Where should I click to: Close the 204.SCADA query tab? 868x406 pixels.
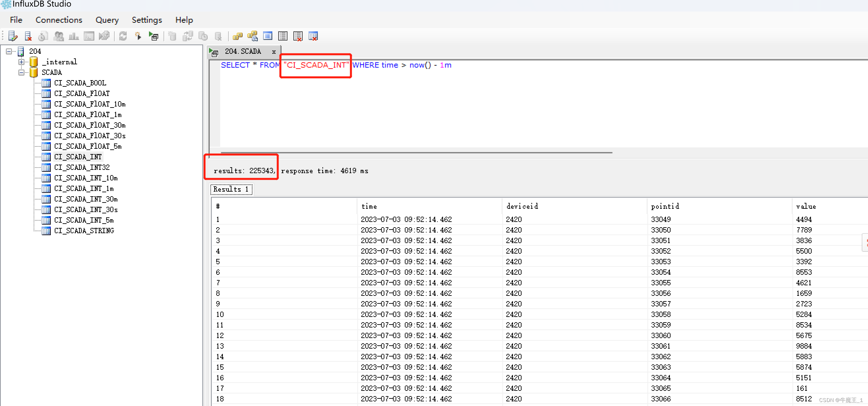point(274,51)
